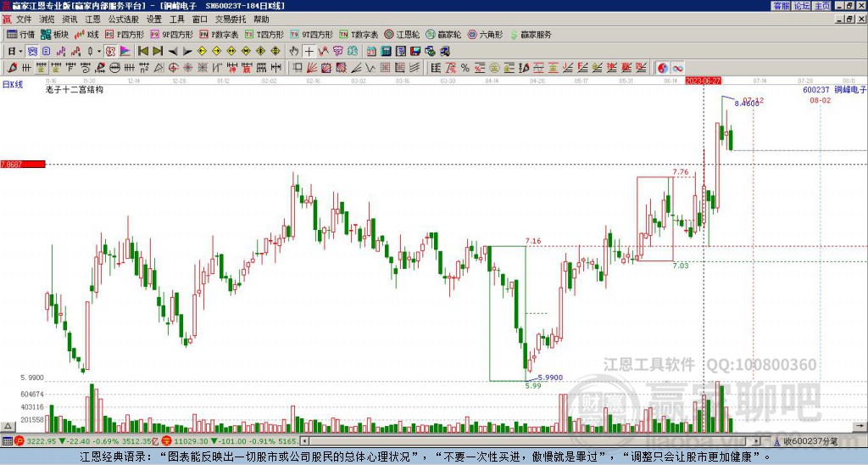Image resolution: width=868 pixels, height=465 pixels.
Task: Select the angle line drawing tool
Action: pos(356,68)
